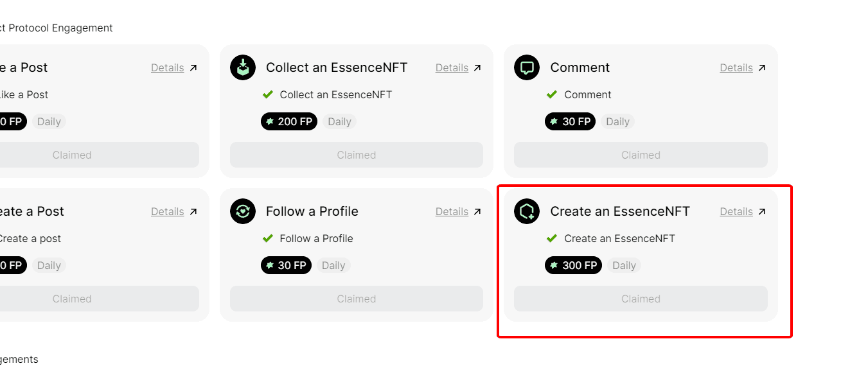Image resolution: width=868 pixels, height=375 pixels.
Task: Click the 200 FP points badge
Action: point(289,121)
